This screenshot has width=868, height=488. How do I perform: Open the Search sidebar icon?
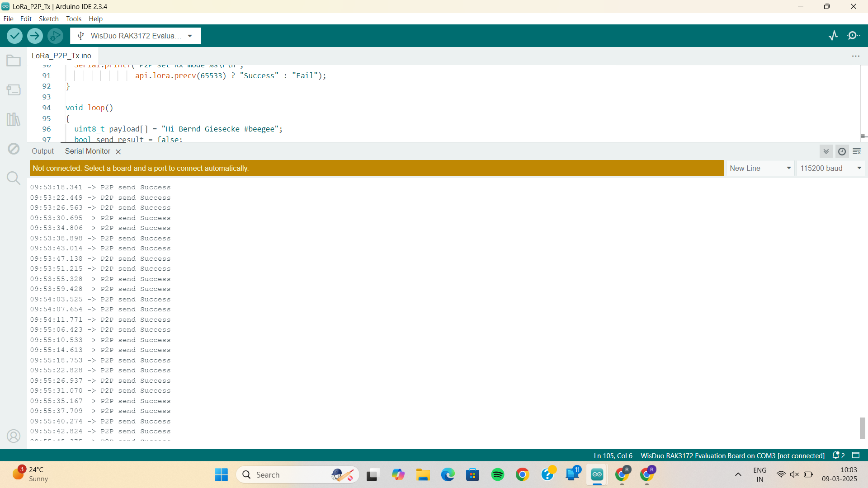[x=14, y=178]
